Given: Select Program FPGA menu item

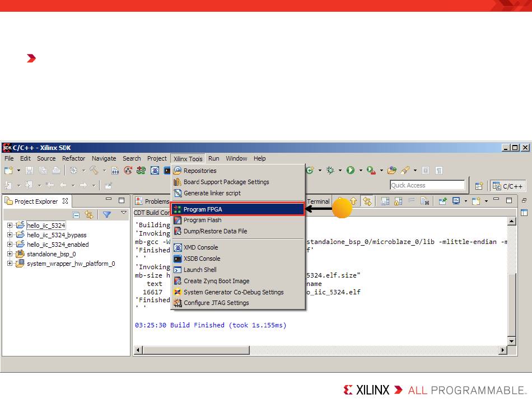Looking at the screenshot, I should pyautogui.click(x=237, y=209).
